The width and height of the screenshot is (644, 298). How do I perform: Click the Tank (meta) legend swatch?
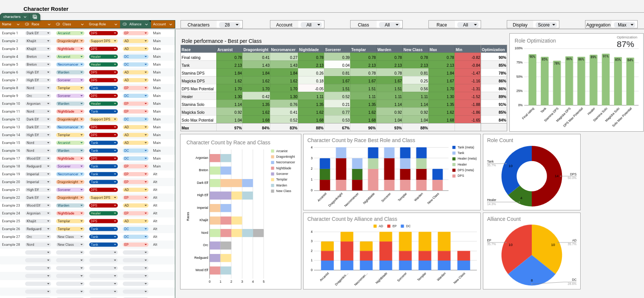coord(454,147)
